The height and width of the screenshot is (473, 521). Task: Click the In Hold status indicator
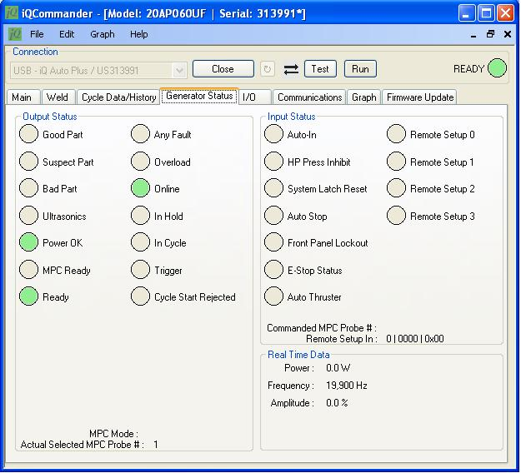click(140, 215)
